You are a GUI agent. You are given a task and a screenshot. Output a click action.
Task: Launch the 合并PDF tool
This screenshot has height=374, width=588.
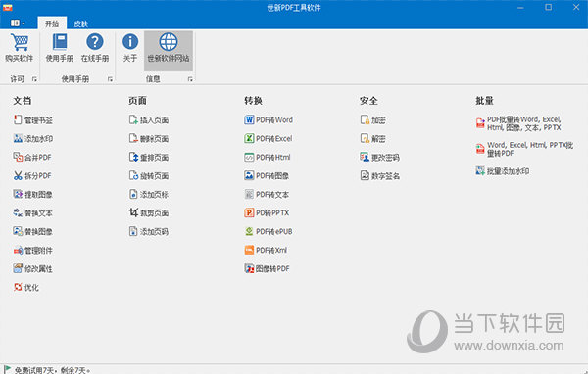(x=32, y=157)
